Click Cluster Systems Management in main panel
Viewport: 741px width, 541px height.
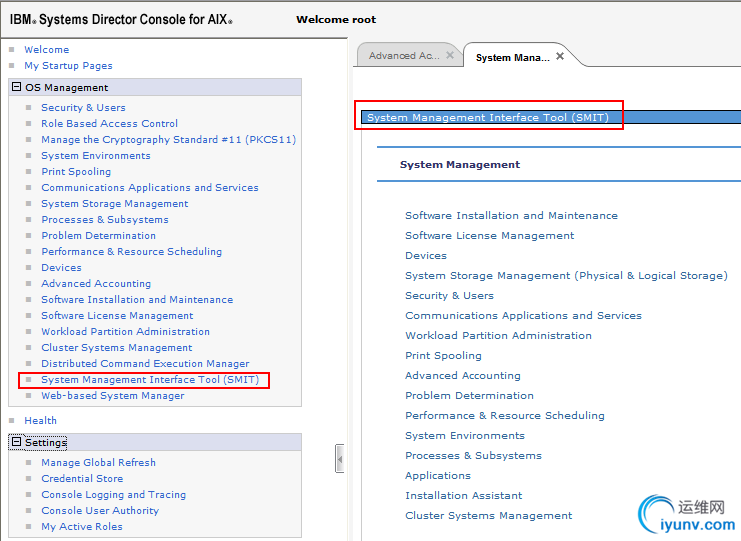(489, 516)
